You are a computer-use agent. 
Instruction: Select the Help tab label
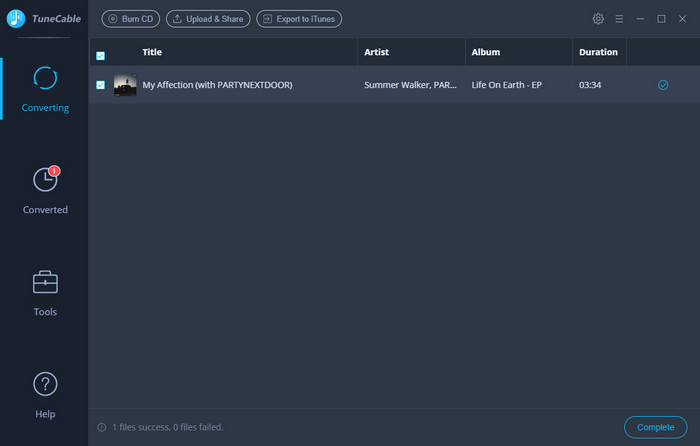coord(45,414)
